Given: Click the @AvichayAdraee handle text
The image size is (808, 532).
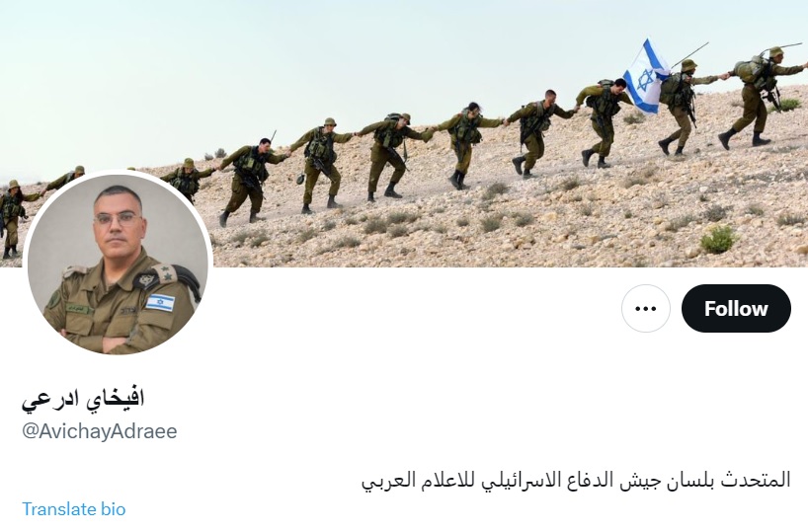Looking at the screenshot, I should 99,431.
